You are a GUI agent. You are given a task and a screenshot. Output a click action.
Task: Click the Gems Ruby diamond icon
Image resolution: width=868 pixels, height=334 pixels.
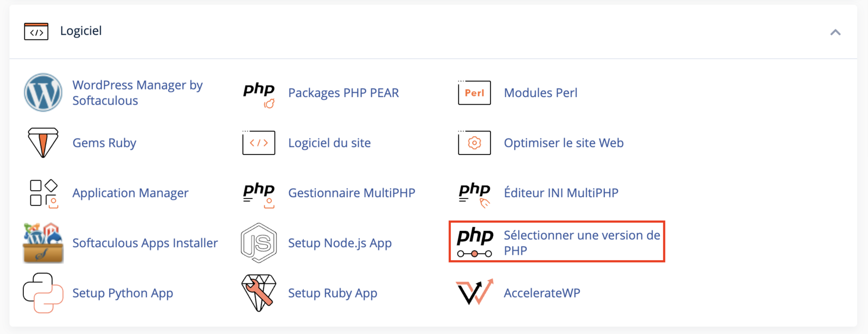43,143
